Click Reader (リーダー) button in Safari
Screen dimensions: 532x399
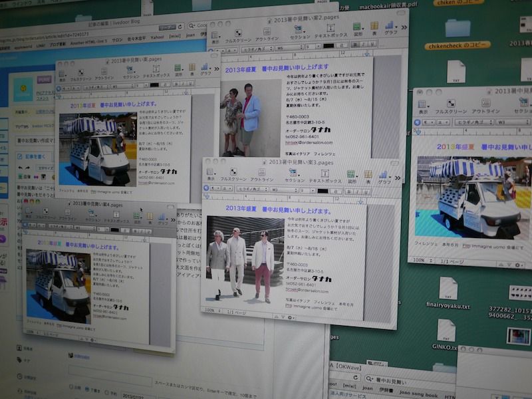[167, 27]
